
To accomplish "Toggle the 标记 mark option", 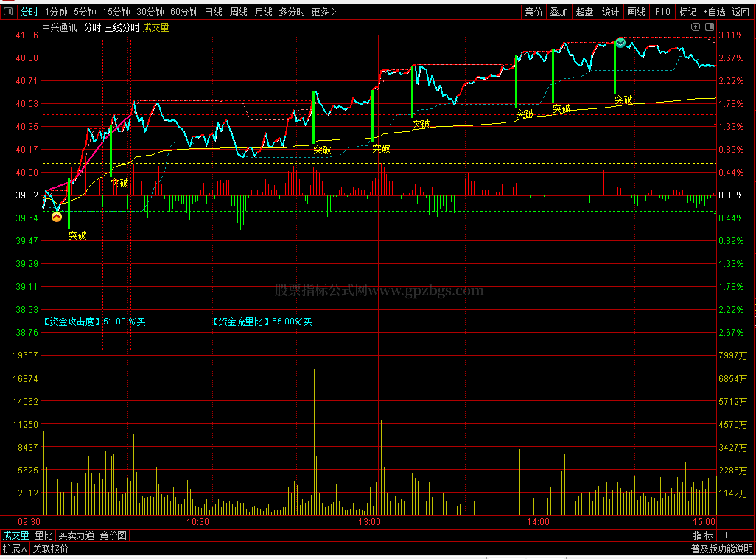I will coord(688,12).
